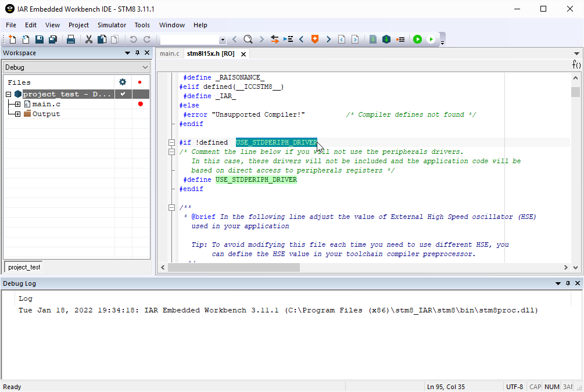Select main.c in the workspace tree
584x392 pixels.
(46, 104)
